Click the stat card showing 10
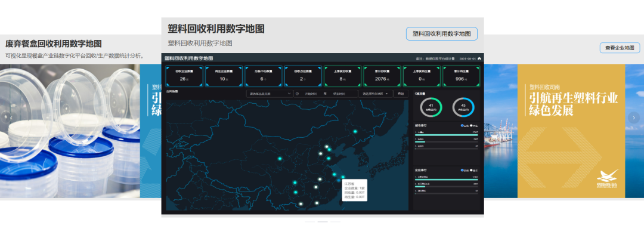This screenshot has height=241, width=644. click(x=224, y=76)
